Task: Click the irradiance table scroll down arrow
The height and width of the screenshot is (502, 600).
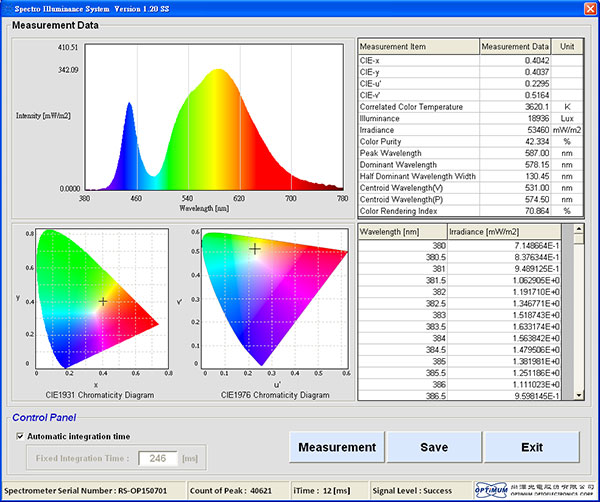Action: tap(579, 395)
